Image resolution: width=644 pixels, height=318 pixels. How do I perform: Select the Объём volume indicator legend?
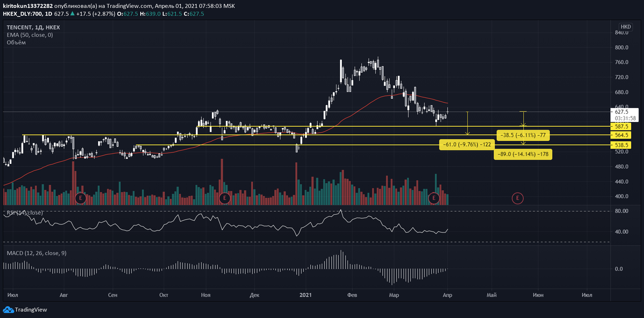pyautogui.click(x=17, y=42)
